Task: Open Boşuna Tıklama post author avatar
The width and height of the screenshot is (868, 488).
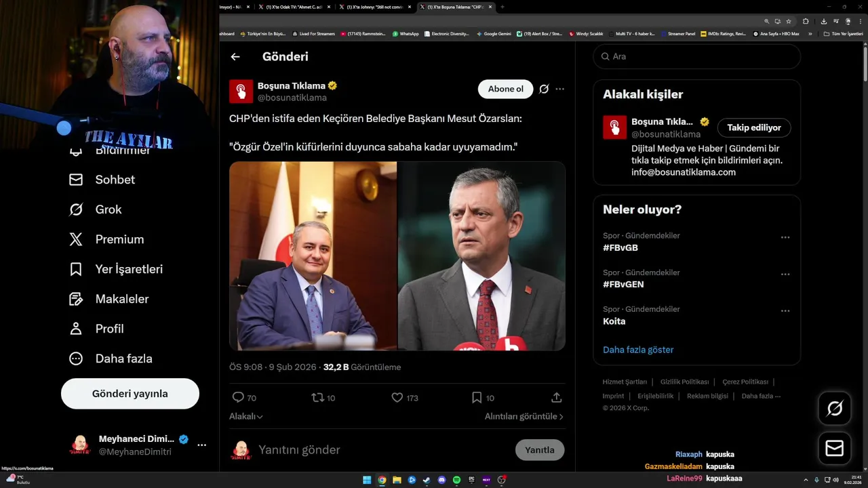Action: tap(241, 91)
